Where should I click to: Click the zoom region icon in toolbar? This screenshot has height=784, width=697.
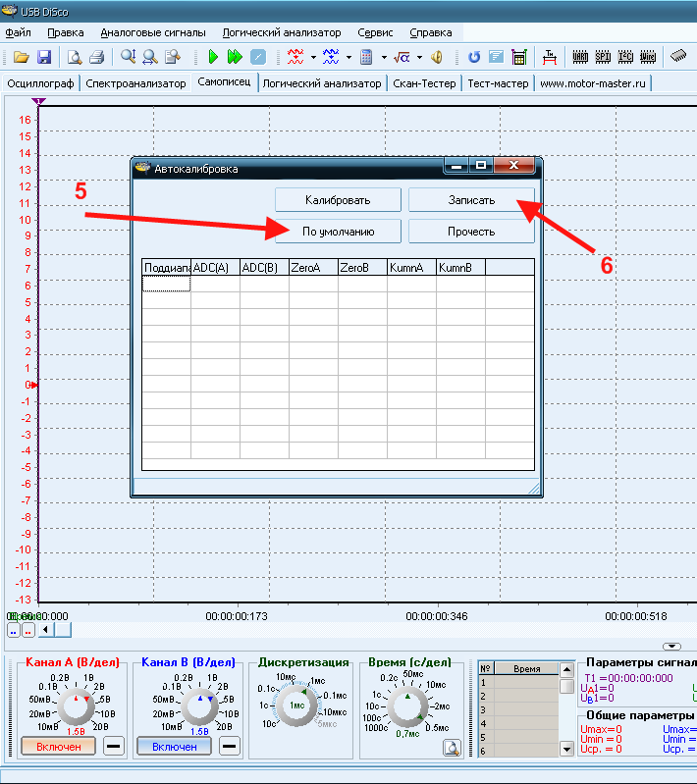(x=172, y=57)
